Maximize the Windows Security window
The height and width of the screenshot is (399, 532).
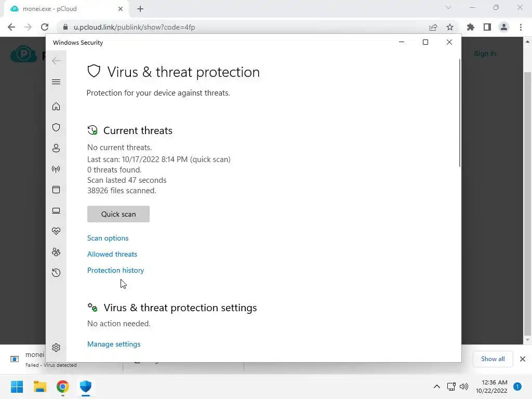tap(425, 42)
